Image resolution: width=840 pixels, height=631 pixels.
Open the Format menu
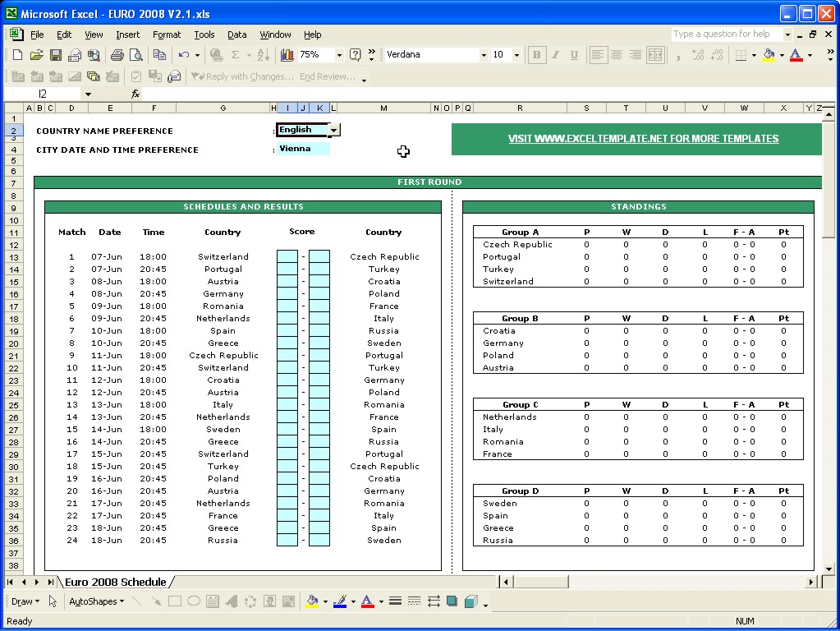(166, 35)
